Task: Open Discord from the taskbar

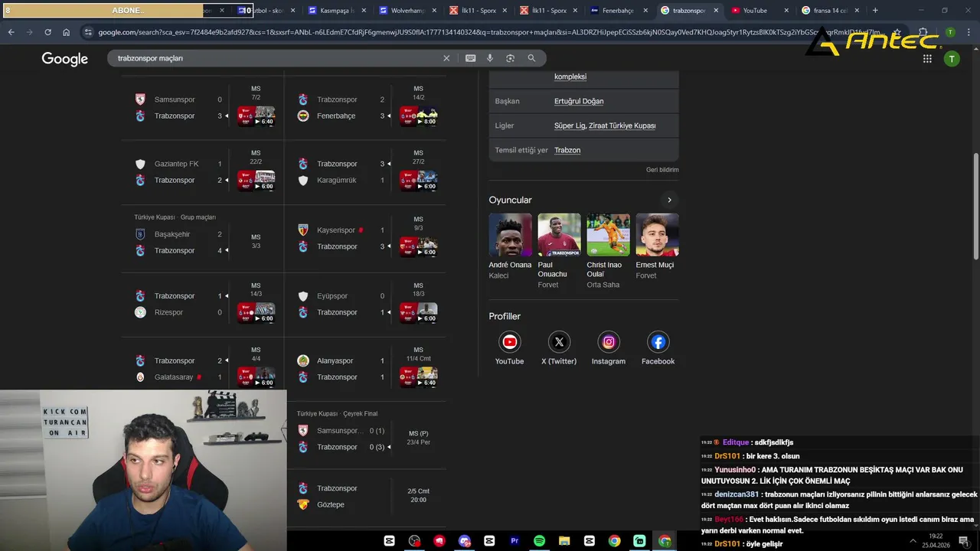Action: pyautogui.click(x=464, y=541)
